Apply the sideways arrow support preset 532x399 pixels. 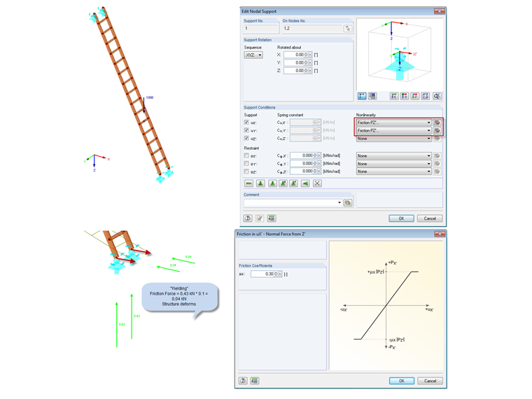(x=305, y=183)
